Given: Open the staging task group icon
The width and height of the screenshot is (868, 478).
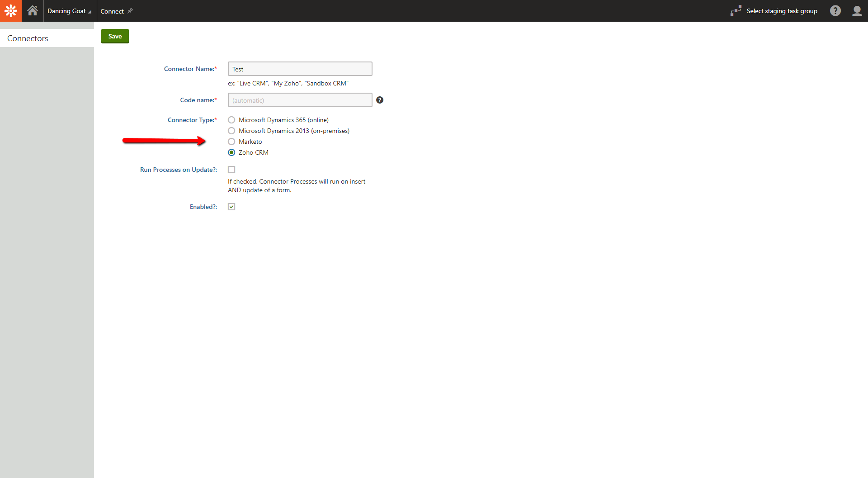Looking at the screenshot, I should click(x=736, y=11).
